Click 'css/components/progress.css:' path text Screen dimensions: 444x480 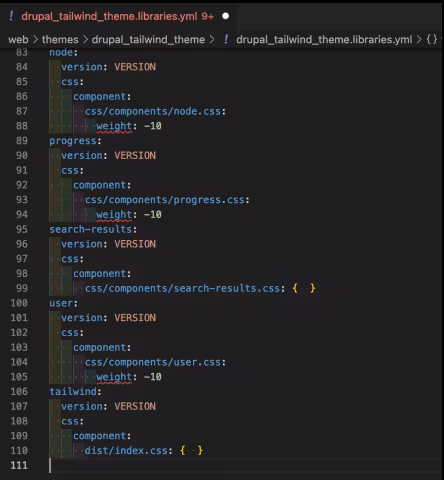(167, 200)
